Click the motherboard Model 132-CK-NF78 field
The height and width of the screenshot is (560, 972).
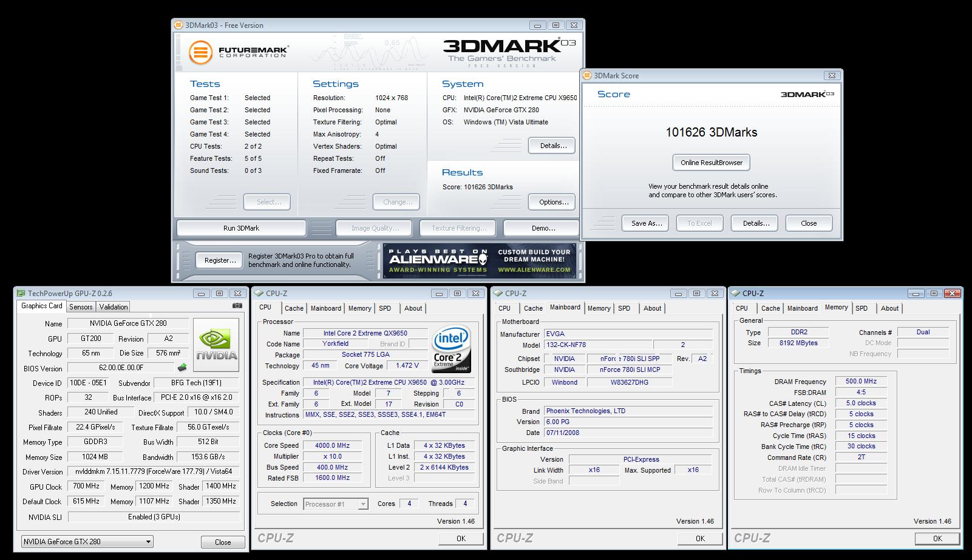597,345
